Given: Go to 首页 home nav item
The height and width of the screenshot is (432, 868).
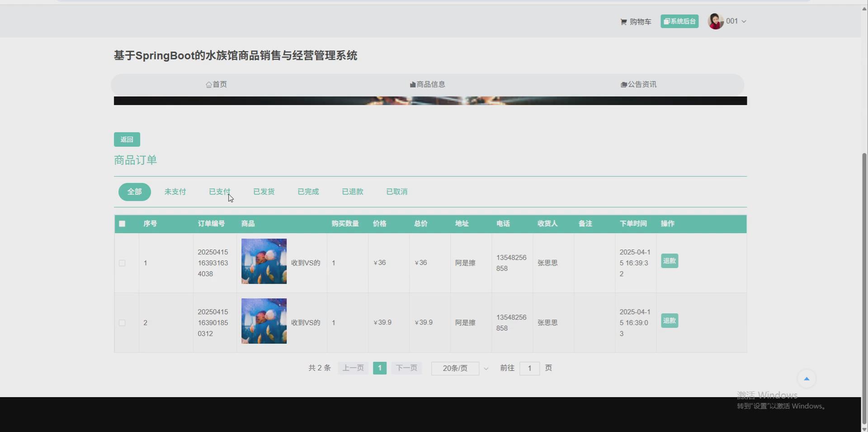Looking at the screenshot, I should 216,85.
